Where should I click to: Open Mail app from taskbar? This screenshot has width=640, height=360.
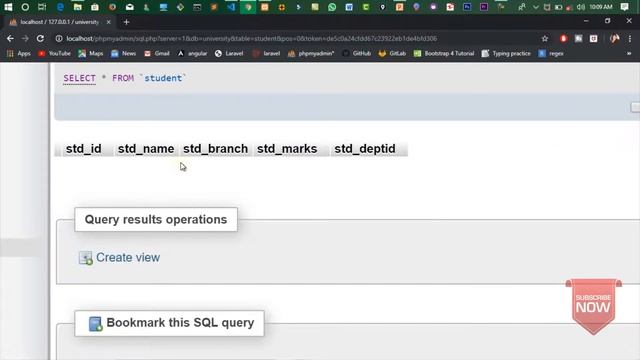tap(129, 7)
